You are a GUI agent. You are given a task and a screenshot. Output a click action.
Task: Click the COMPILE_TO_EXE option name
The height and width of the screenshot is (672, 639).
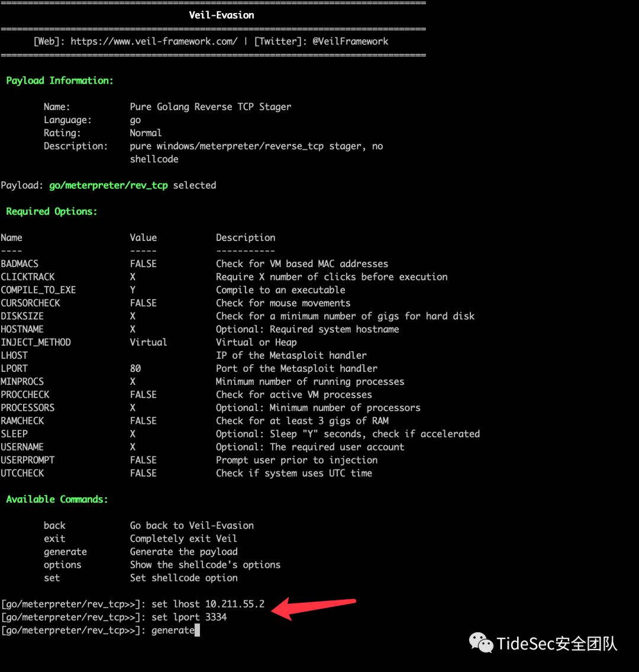[38, 290]
